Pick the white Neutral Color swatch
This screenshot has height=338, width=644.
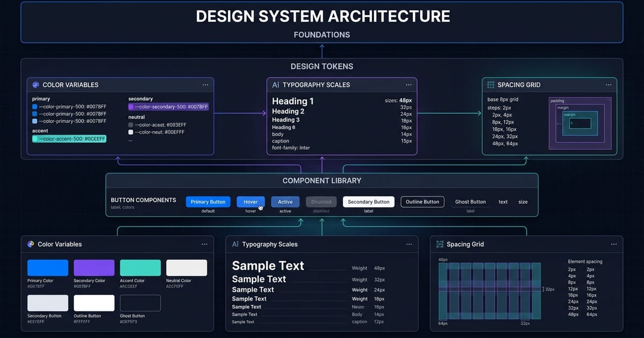186,268
